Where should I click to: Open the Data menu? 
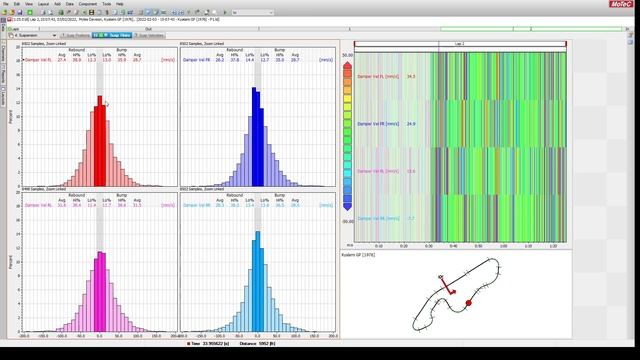(x=70, y=4)
